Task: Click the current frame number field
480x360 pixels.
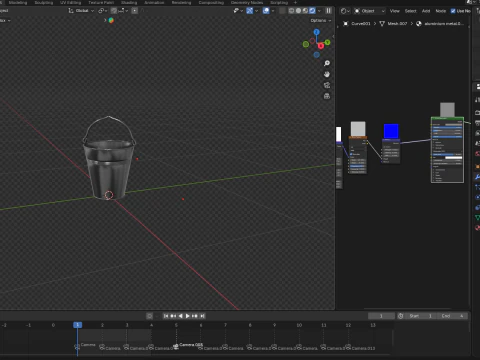Action: 381,316
